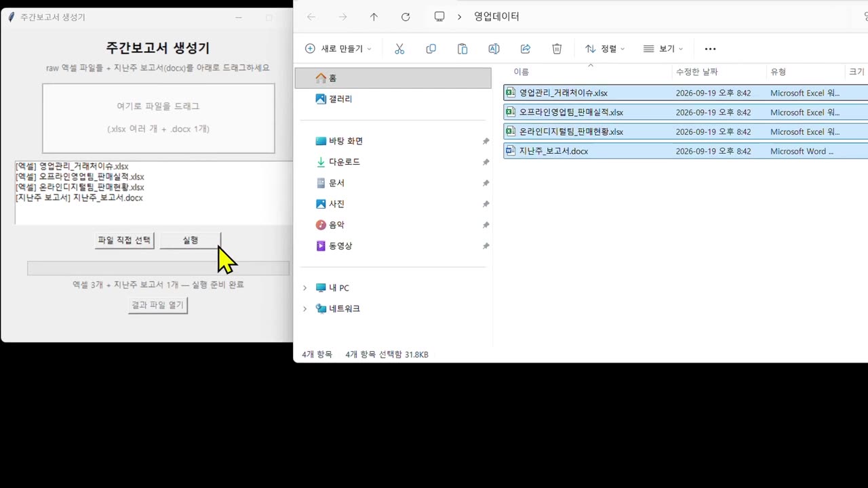Viewport: 868px width, 488px height.
Task: Click the Delete trash icon in Explorer
Action: point(557,49)
